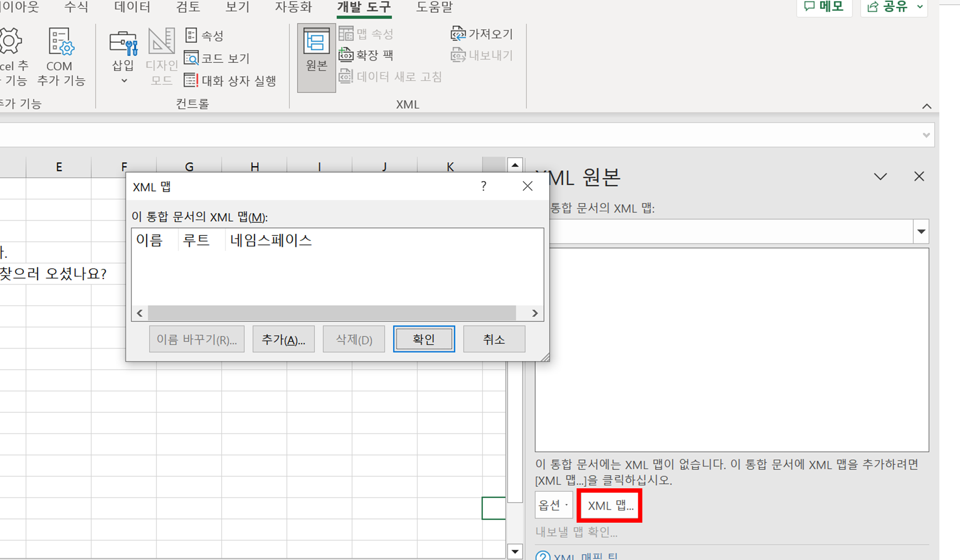The image size is (960, 560).
Task: Click help question mark in XML Maps dialog
Action: 483,186
